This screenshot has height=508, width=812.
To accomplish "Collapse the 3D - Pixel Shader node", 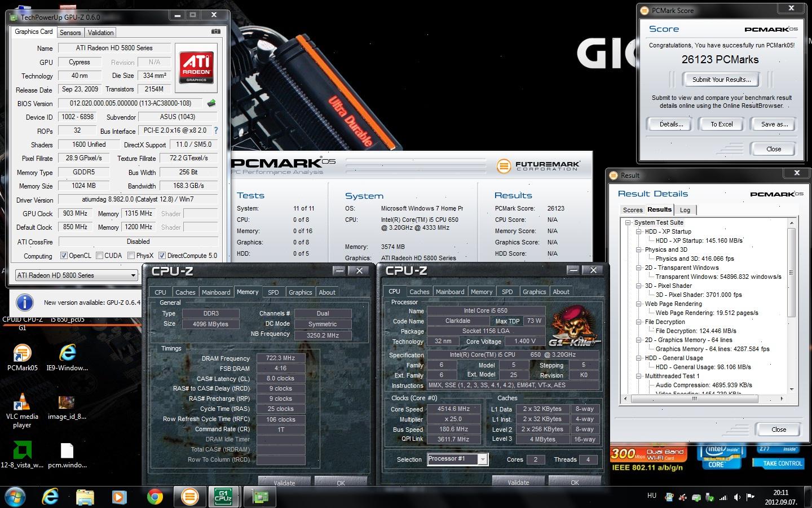I will [639, 286].
